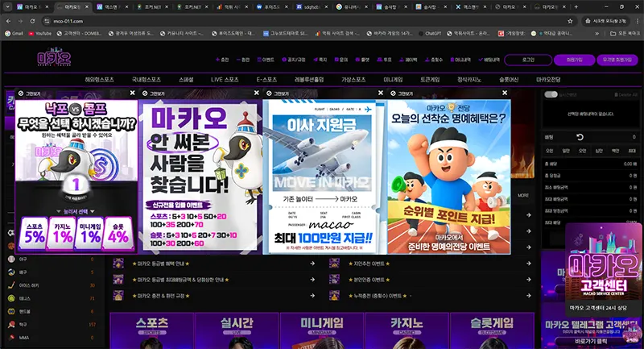Tick 그만보기 on the 안 써본 사람 popup
The image size is (644, 349).
153,93
